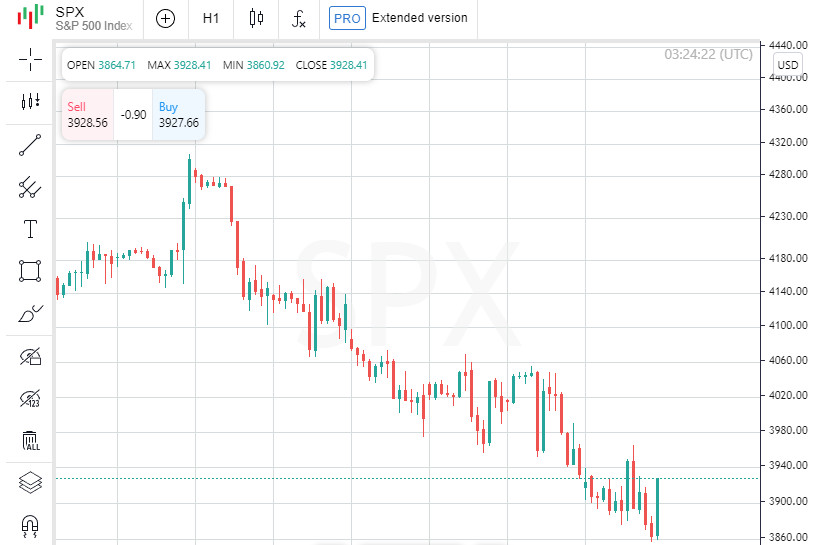
Task: Activate the text annotation tool
Action: pos(30,229)
